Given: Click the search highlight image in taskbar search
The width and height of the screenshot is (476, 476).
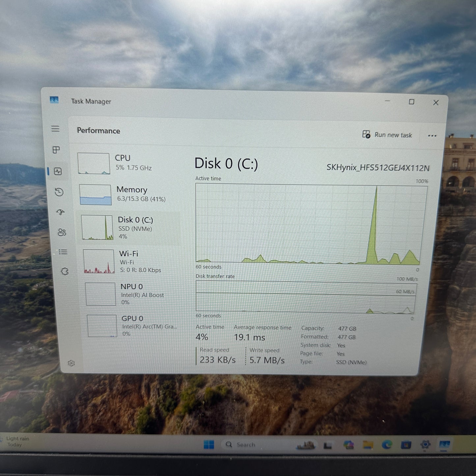Looking at the screenshot, I should tap(305, 445).
